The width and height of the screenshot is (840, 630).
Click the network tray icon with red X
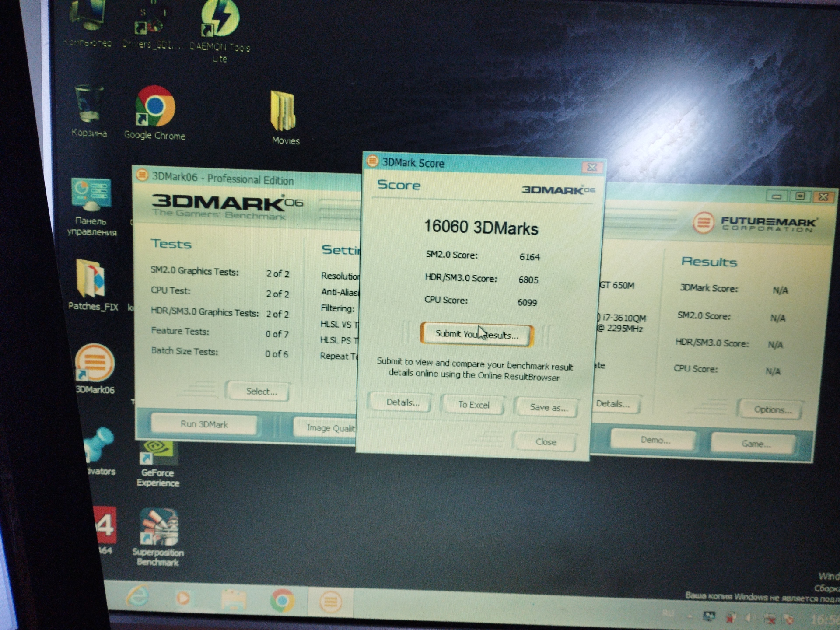(769, 619)
